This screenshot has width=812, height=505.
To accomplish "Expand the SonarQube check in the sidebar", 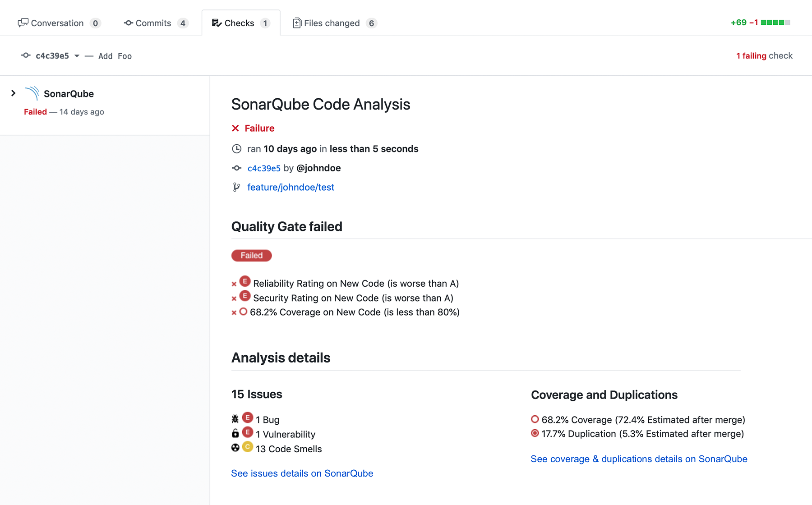I will pos(14,93).
